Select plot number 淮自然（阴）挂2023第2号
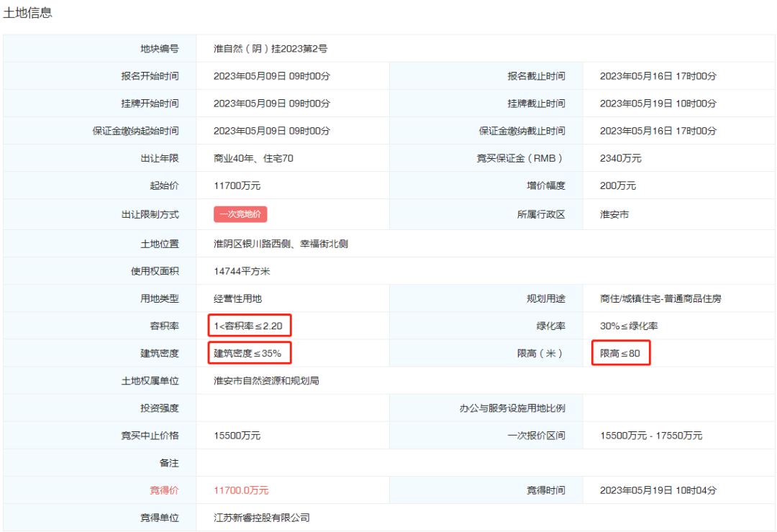 click(271, 49)
